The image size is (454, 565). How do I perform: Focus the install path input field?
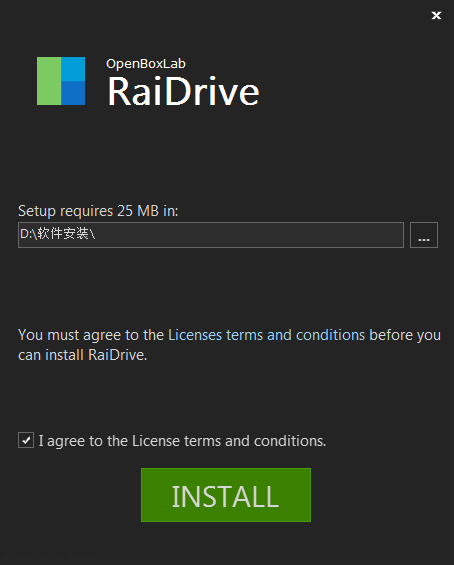pyautogui.click(x=211, y=235)
